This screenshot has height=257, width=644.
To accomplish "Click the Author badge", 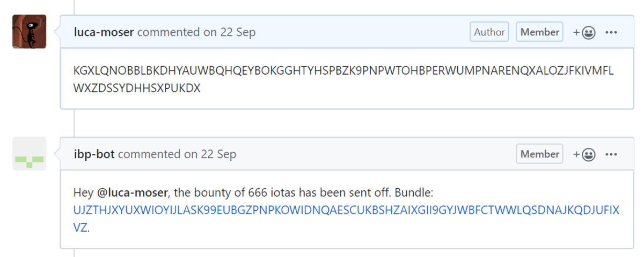I will click(489, 32).
